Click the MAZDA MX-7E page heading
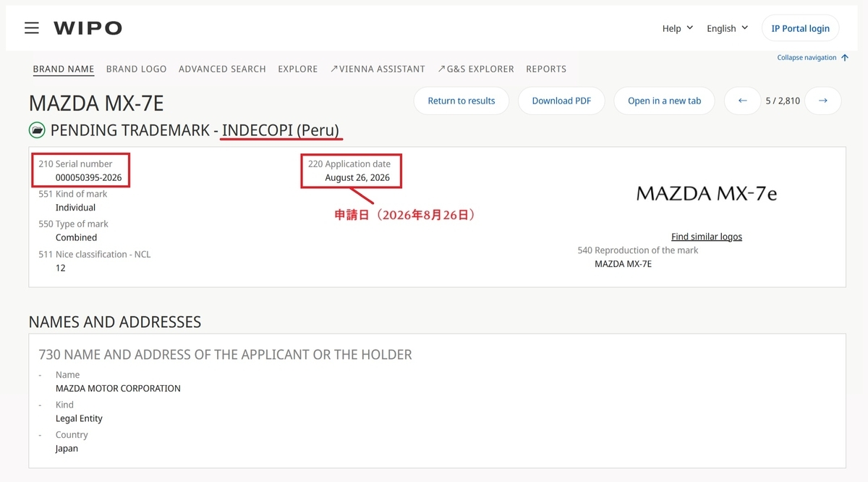The height and width of the screenshot is (482, 868). (x=96, y=103)
